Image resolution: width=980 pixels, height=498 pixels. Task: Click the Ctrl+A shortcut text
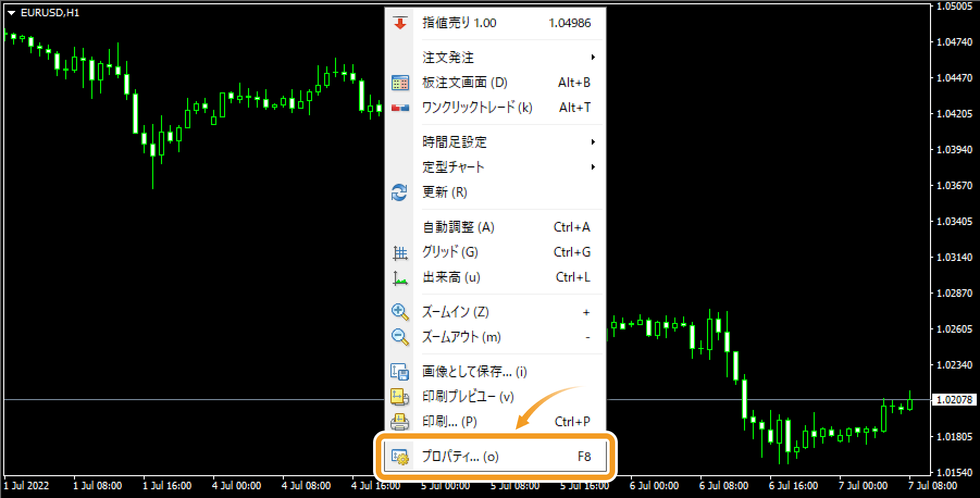click(x=572, y=227)
